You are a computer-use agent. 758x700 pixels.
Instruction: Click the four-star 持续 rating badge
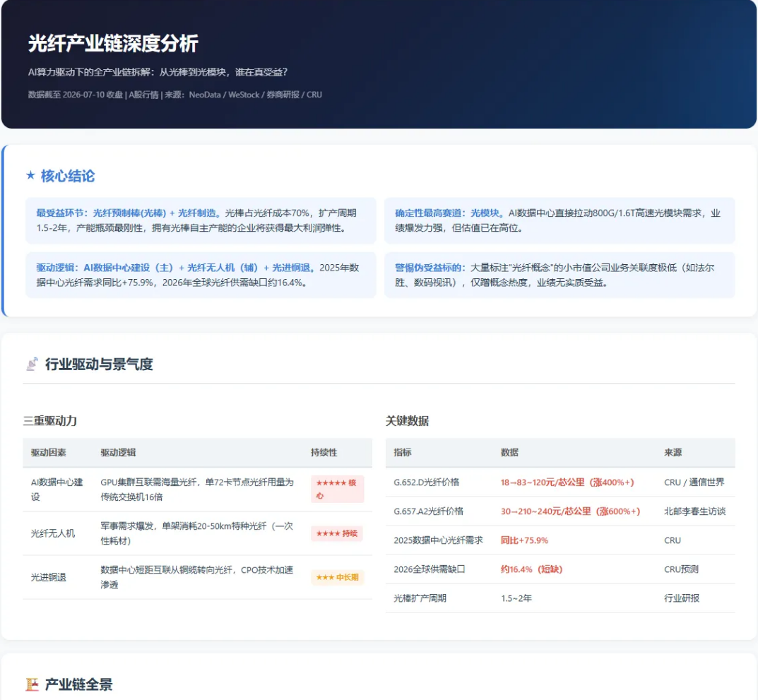coord(337,533)
